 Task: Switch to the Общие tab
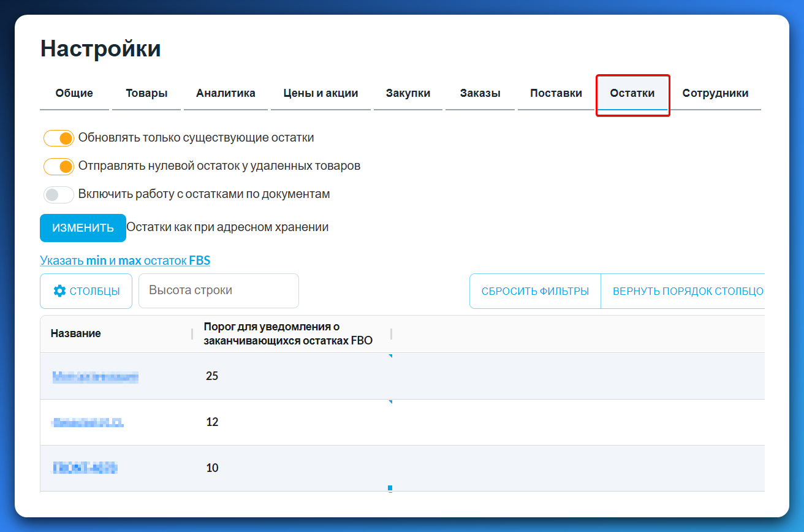(x=74, y=94)
